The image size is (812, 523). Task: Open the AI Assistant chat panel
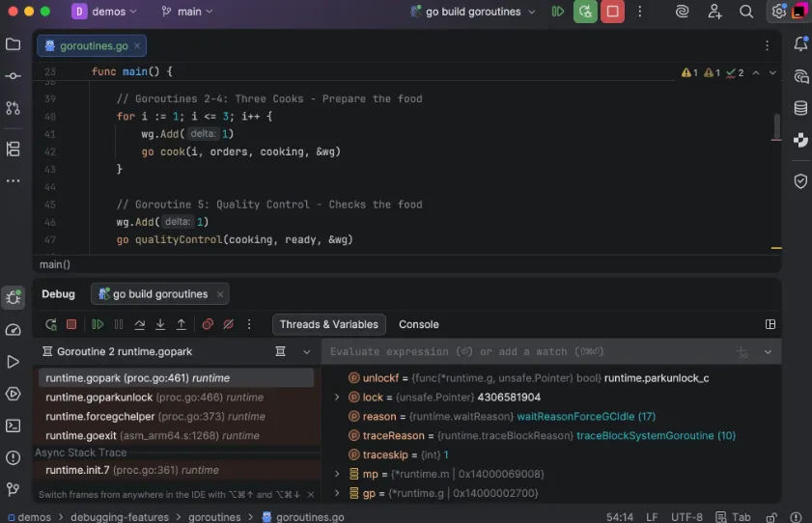(800, 76)
